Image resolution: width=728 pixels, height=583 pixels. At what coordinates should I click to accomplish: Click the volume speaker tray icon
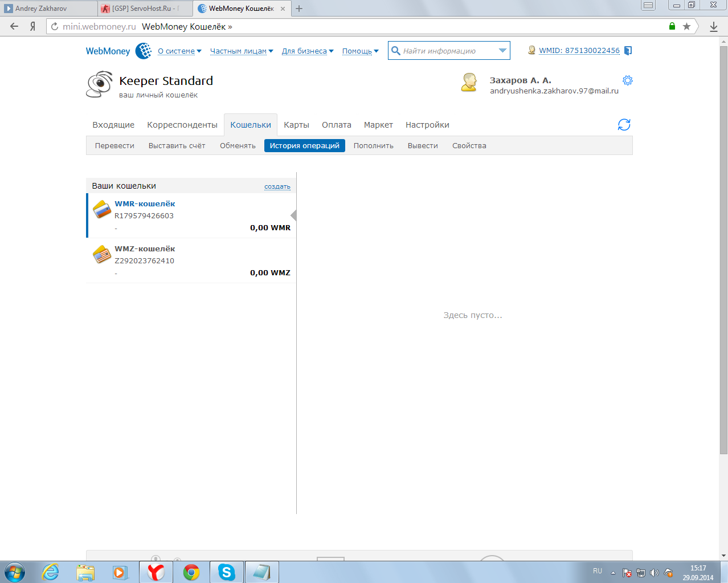[x=654, y=573]
